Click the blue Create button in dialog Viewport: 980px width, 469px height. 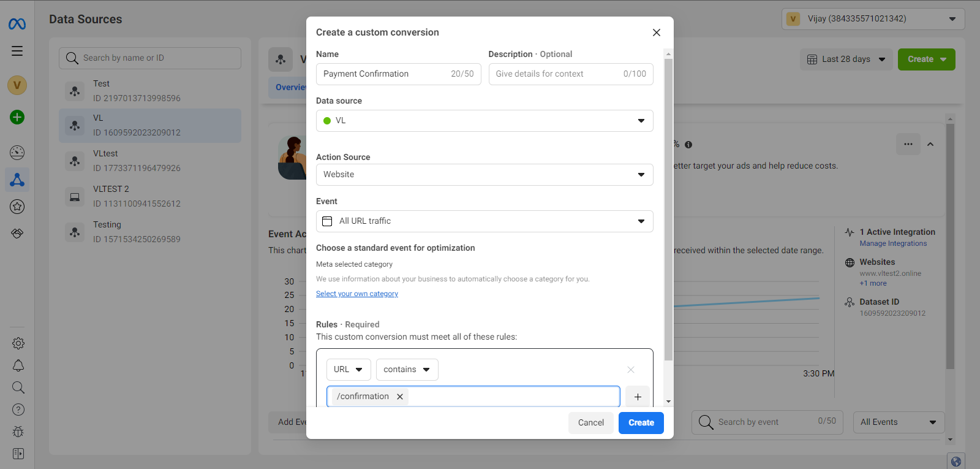(641, 422)
